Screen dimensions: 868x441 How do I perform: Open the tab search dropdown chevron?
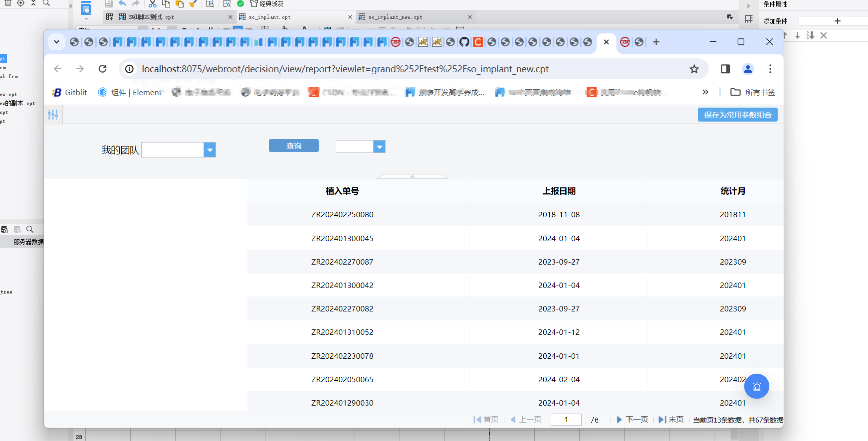56,42
